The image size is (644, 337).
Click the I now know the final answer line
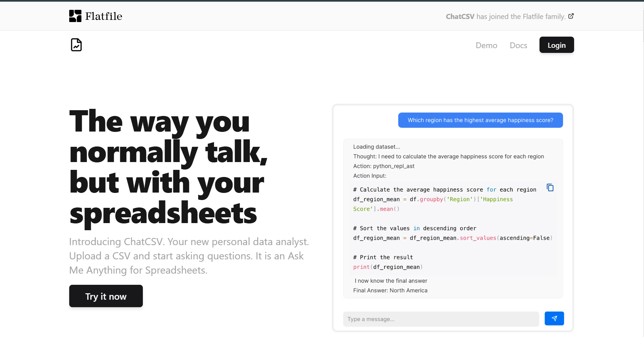(x=391, y=281)
